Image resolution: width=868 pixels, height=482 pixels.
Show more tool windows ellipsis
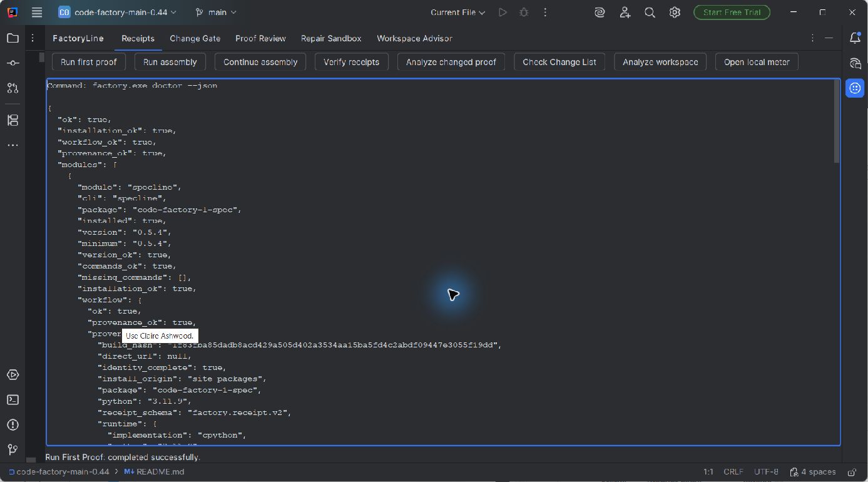(13, 145)
